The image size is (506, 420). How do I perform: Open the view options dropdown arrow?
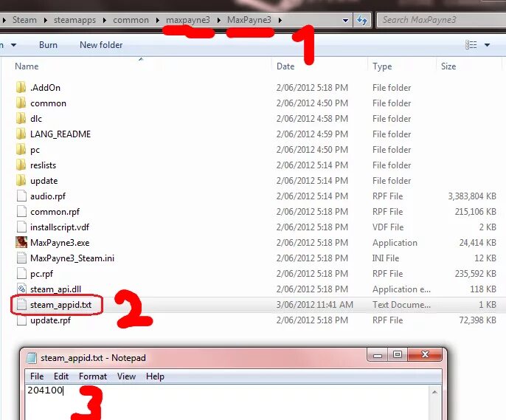(488, 45)
